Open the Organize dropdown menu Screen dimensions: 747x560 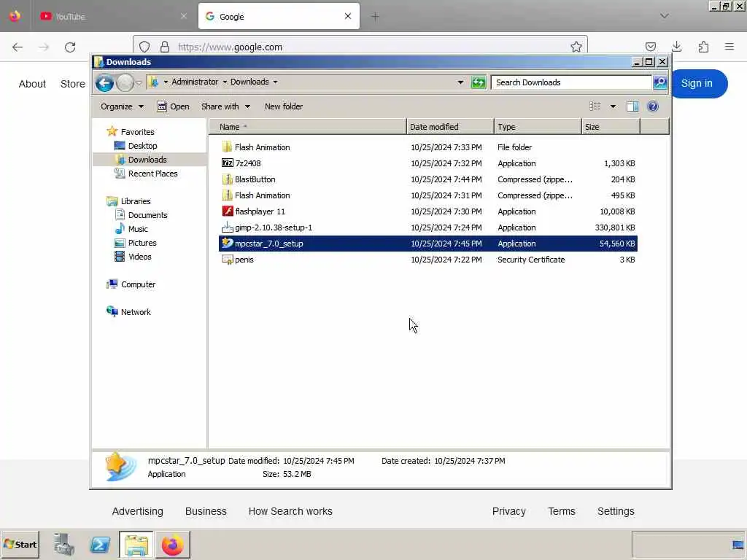(x=122, y=106)
